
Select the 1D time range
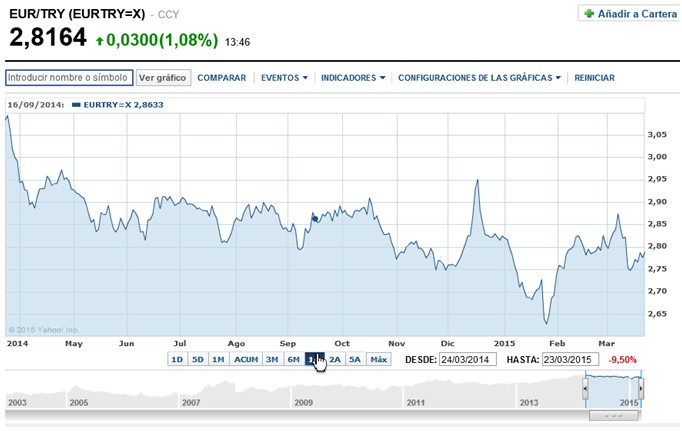click(177, 359)
